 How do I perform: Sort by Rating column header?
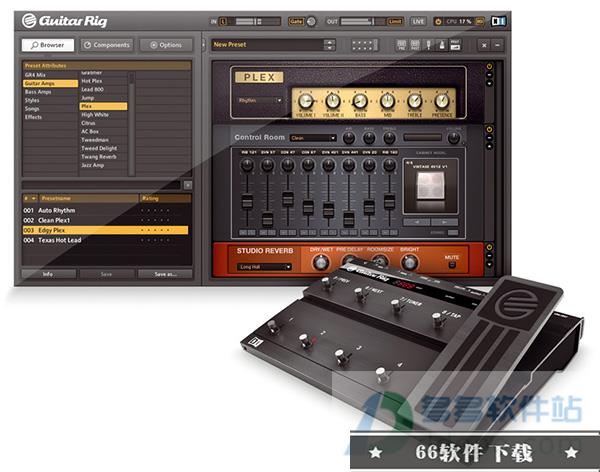click(165, 198)
